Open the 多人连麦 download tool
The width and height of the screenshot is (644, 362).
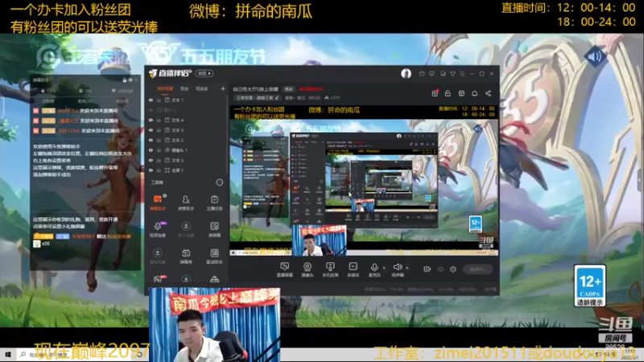(x=186, y=229)
